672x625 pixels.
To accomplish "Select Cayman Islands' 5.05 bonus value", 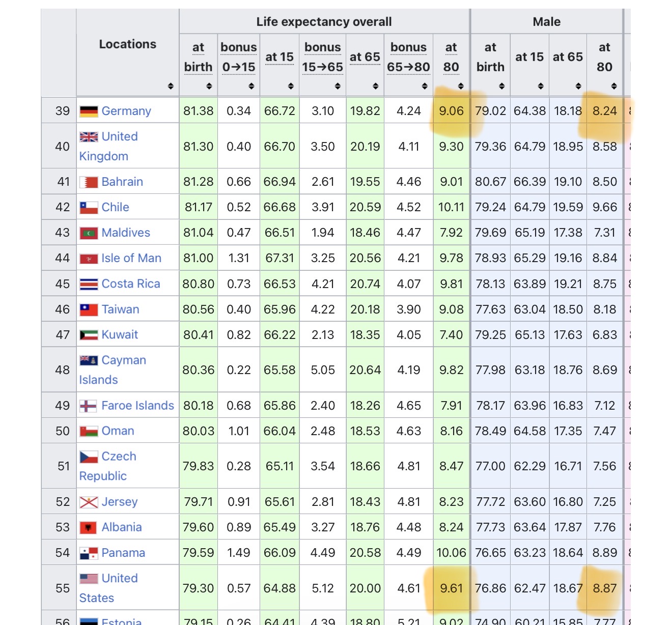I will click(323, 370).
